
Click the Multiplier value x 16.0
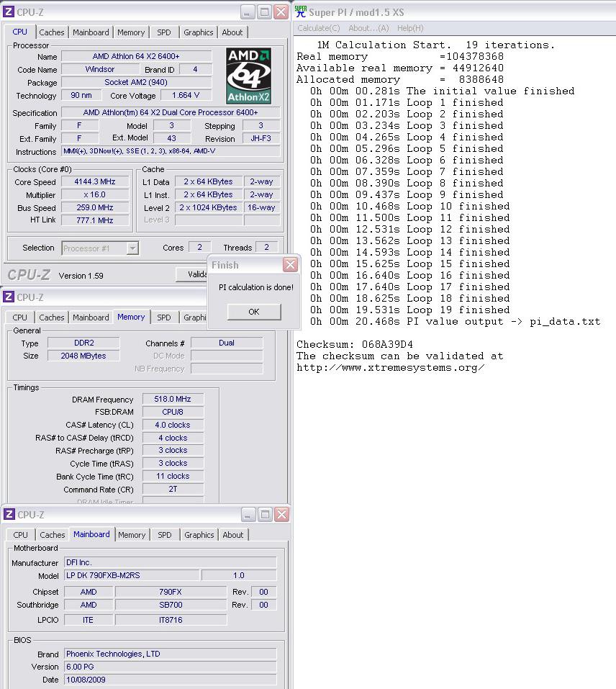pos(95,194)
